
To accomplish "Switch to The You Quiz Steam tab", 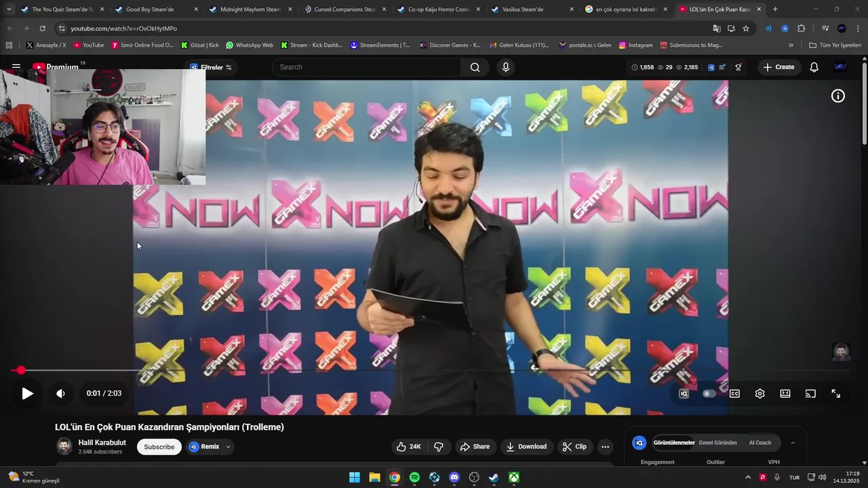I will [x=62, y=9].
